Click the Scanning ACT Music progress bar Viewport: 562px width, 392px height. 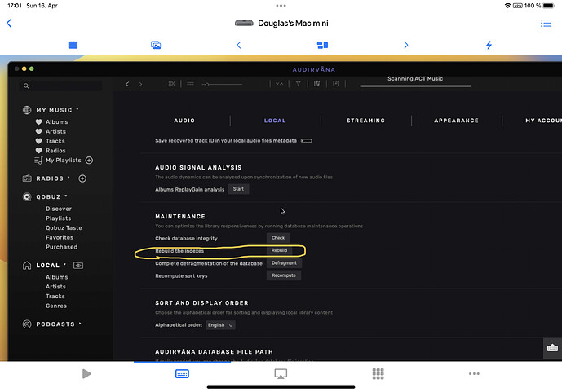(x=415, y=86)
